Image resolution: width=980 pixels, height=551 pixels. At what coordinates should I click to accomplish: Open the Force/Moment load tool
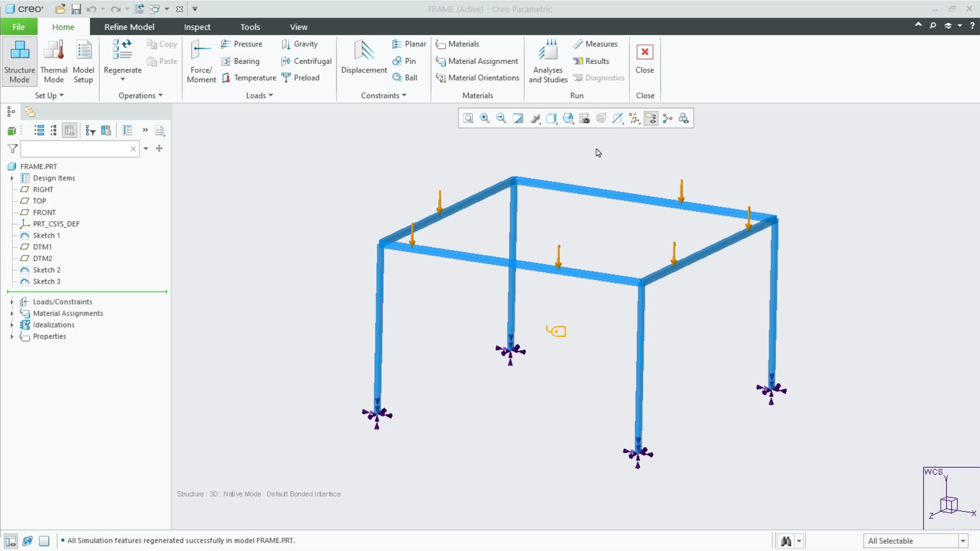pyautogui.click(x=201, y=60)
